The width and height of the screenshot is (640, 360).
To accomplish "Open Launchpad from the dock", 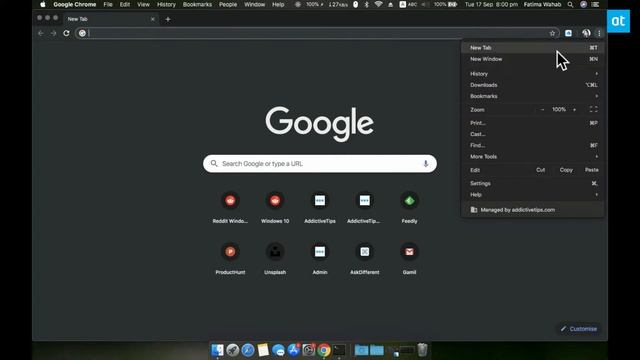I will click(233, 350).
